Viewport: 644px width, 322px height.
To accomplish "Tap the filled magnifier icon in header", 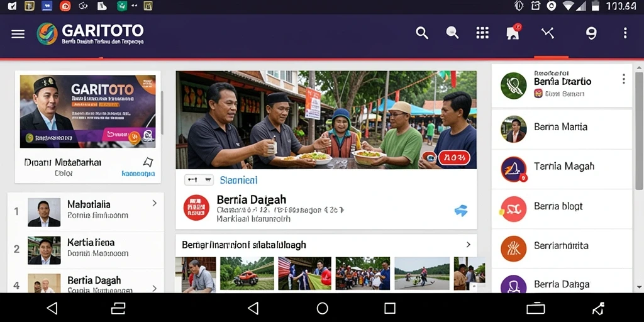I will (x=452, y=33).
